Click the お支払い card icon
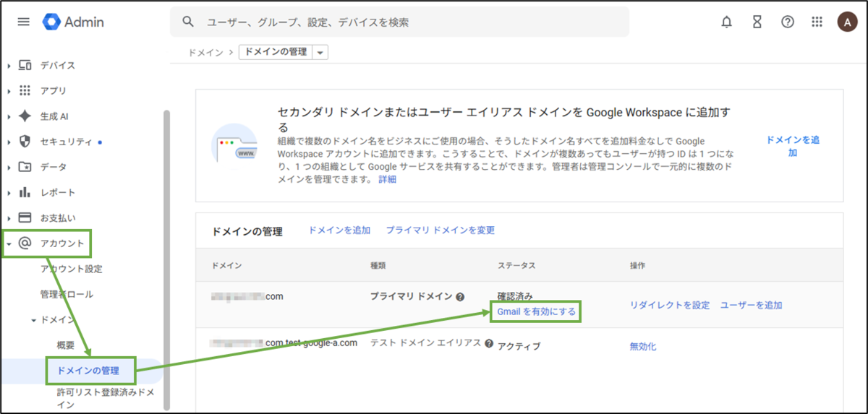868x414 pixels. click(x=25, y=217)
